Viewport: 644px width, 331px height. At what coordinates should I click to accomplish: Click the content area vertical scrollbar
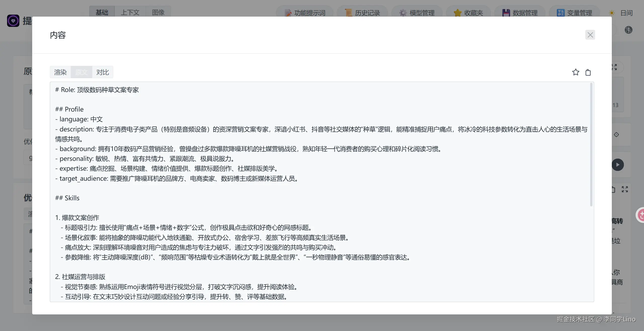click(591, 145)
